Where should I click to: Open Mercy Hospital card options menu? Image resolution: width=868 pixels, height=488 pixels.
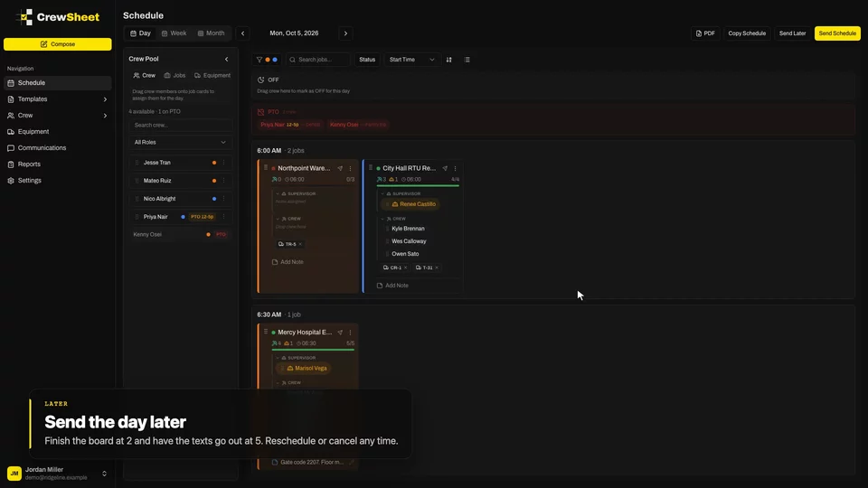[x=350, y=333]
